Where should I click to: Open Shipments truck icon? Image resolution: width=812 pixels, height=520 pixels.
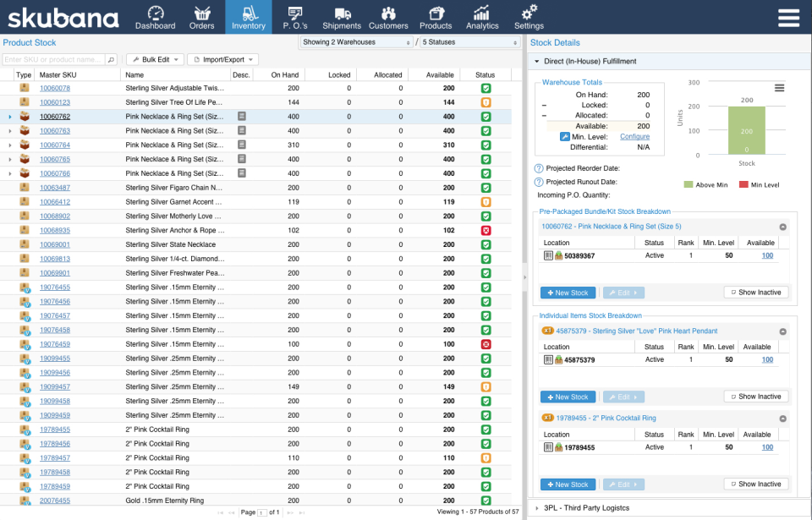pyautogui.click(x=343, y=13)
